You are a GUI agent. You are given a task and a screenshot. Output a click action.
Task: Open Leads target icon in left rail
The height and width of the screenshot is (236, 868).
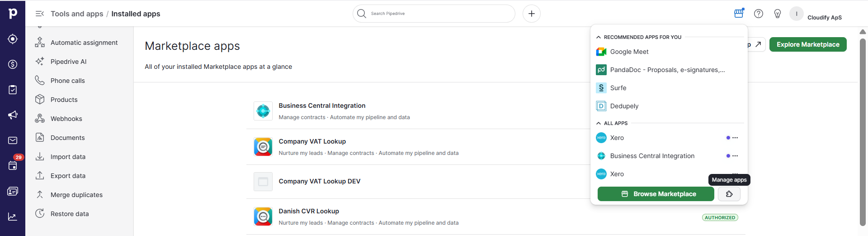[x=13, y=39]
